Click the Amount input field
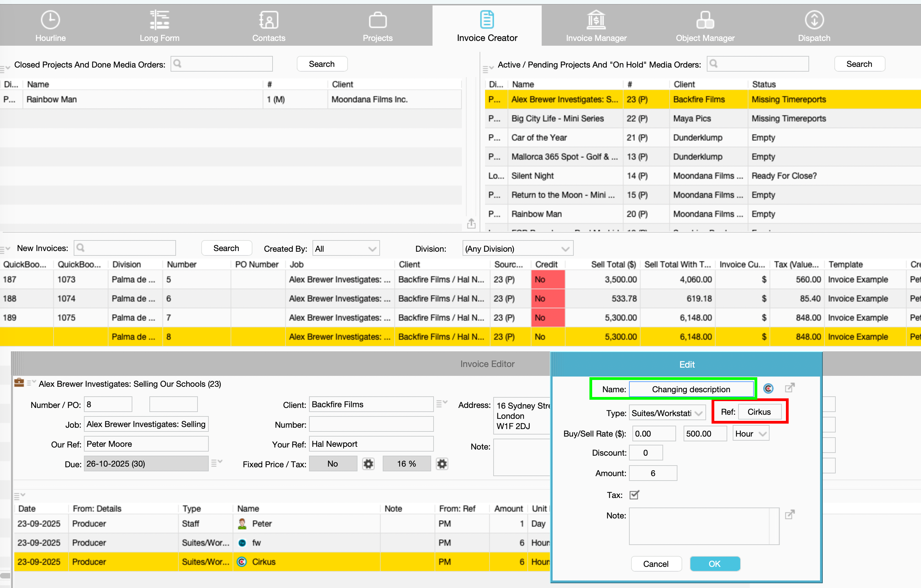Viewport: 921px width, 588px height. coord(653,473)
